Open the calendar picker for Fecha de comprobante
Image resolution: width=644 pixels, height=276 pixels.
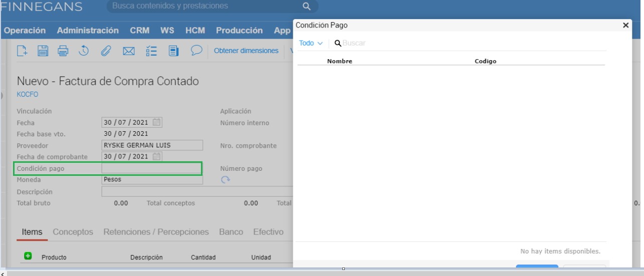click(x=157, y=156)
